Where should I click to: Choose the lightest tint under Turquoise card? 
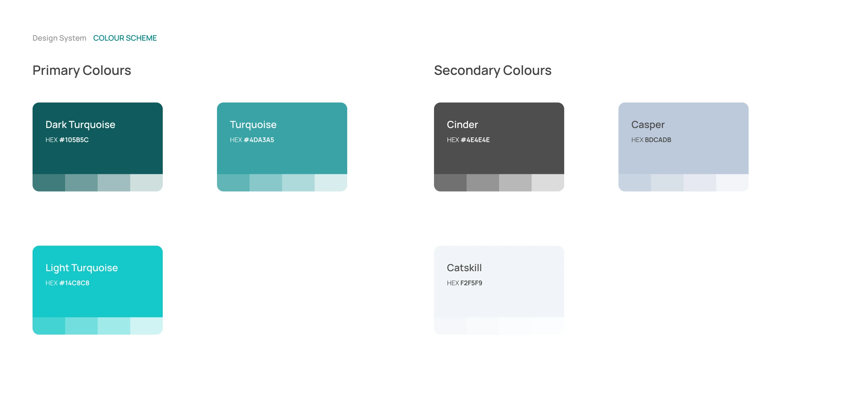click(x=331, y=183)
